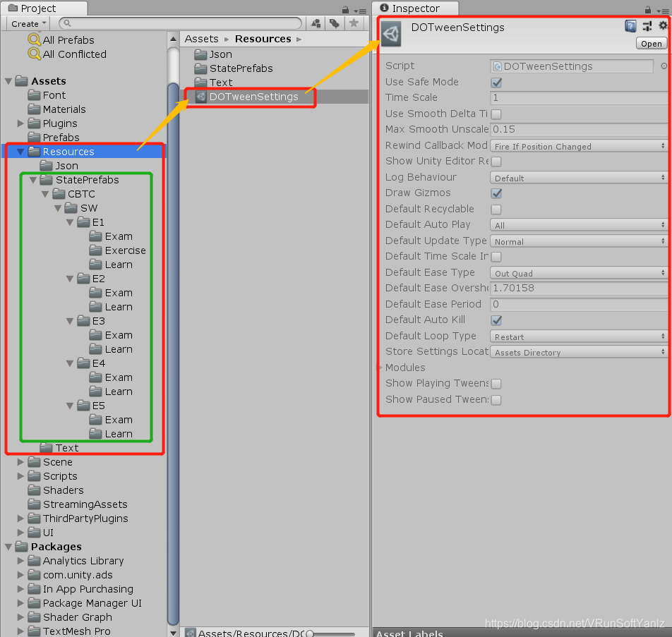Expand the Modules foldout

pyautogui.click(x=380, y=368)
